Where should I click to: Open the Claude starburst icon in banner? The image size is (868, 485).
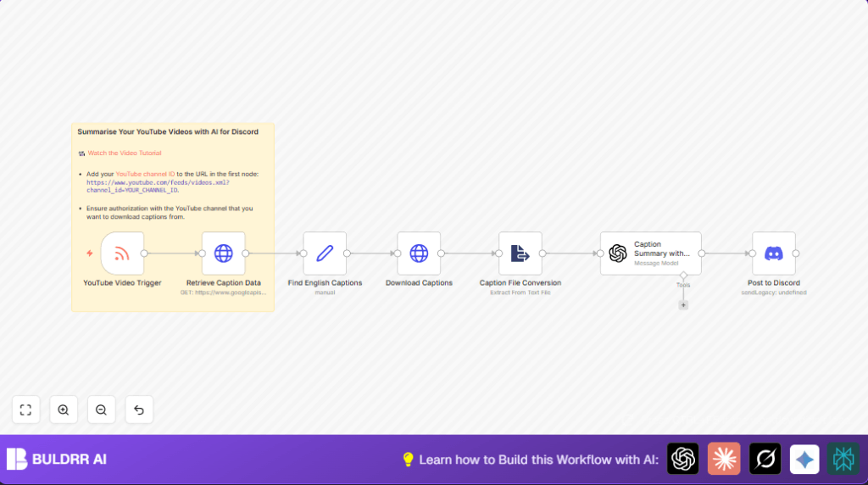click(x=724, y=459)
